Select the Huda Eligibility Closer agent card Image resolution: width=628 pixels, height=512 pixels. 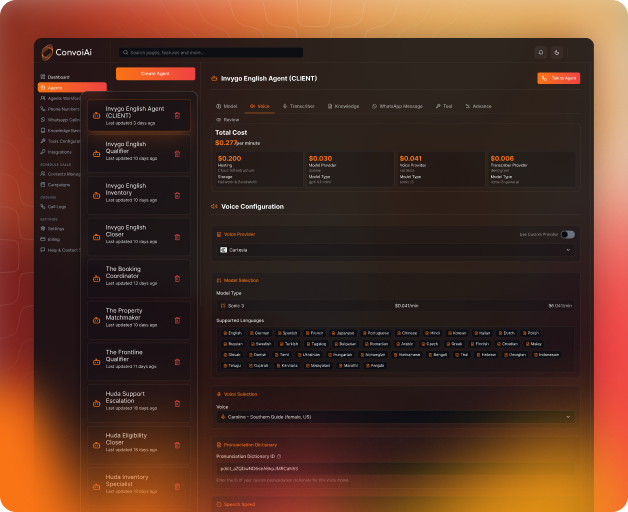coord(139,445)
